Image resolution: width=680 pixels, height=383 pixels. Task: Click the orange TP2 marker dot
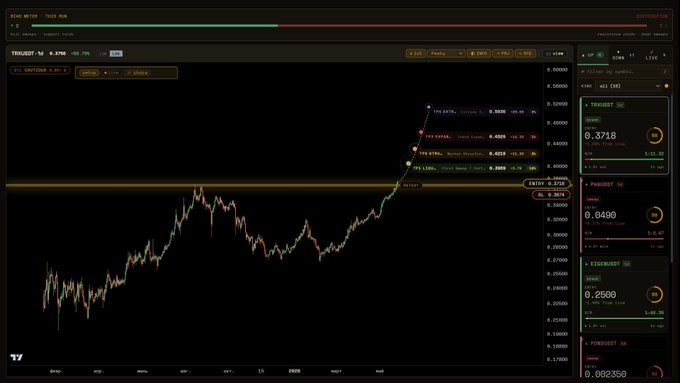tap(415, 149)
